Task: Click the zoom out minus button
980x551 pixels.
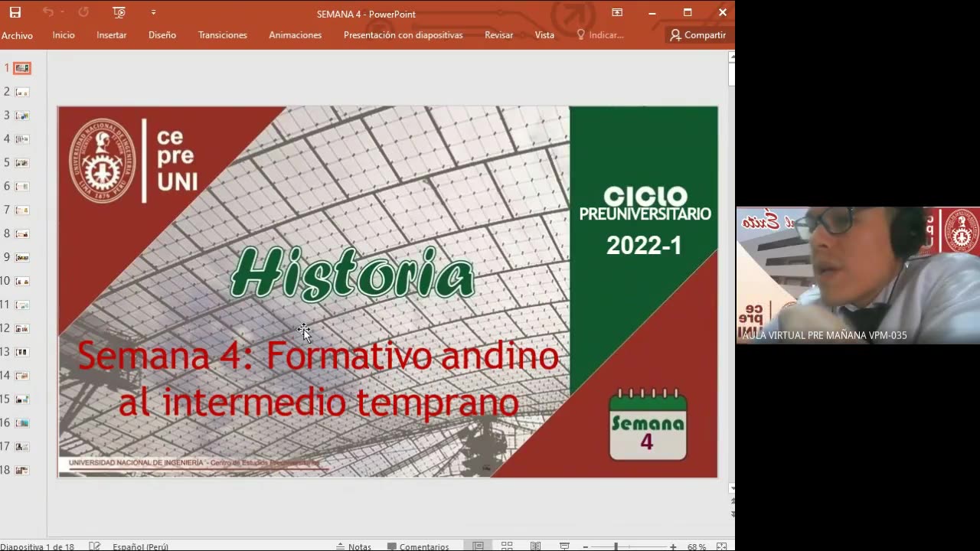Action: tap(586, 546)
